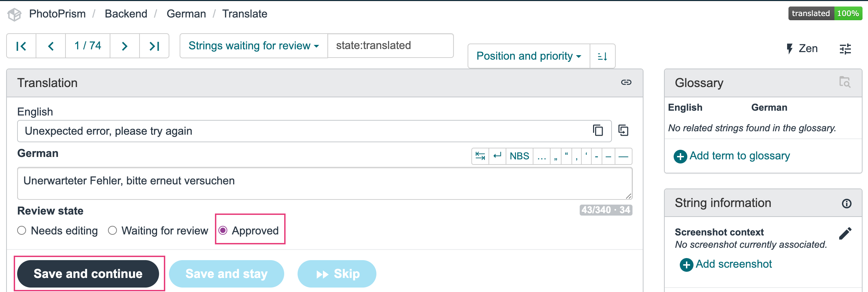The image size is (868, 292).
Task: Open the German breadcrumb page
Action: 186,14
